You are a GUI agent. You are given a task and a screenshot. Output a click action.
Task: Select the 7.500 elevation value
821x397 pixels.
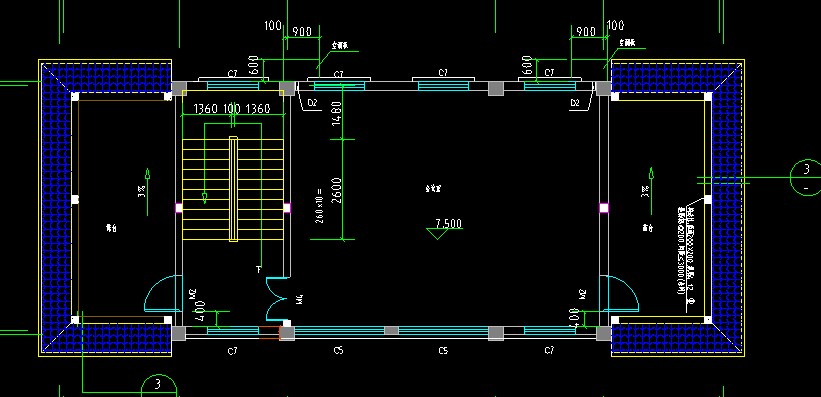point(449,224)
